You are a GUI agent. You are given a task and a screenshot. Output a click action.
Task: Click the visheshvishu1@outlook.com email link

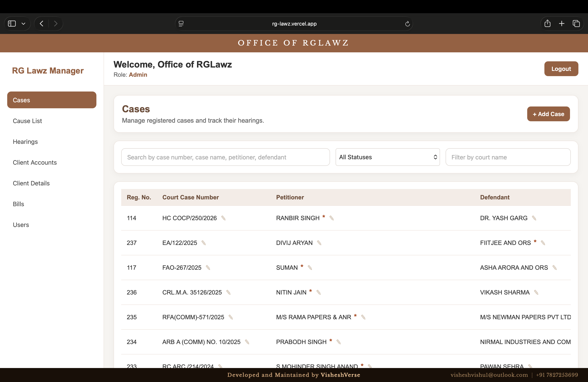click(489, 375)
